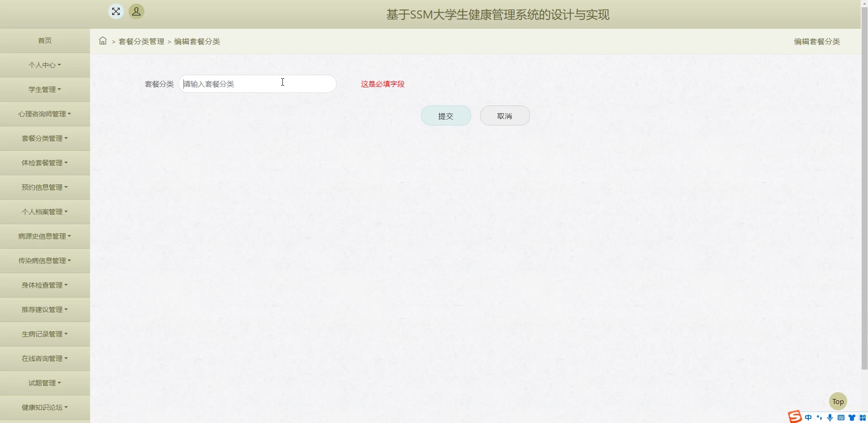Screen dimensions: 868x423
Task: Click the 编辑套餐分类 breadcrumb text
Action: pos(197,41)
